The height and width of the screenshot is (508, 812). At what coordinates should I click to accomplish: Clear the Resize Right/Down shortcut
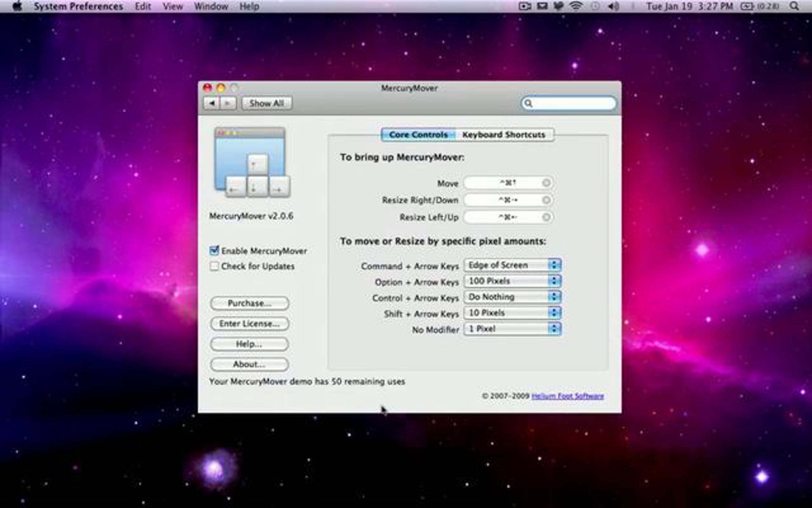[546, 200]
